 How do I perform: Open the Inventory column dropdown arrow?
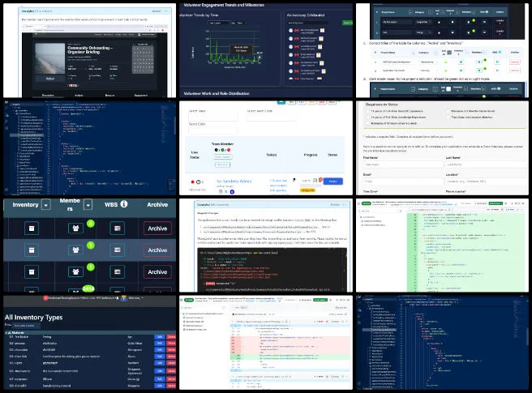(x=45, y=204)
